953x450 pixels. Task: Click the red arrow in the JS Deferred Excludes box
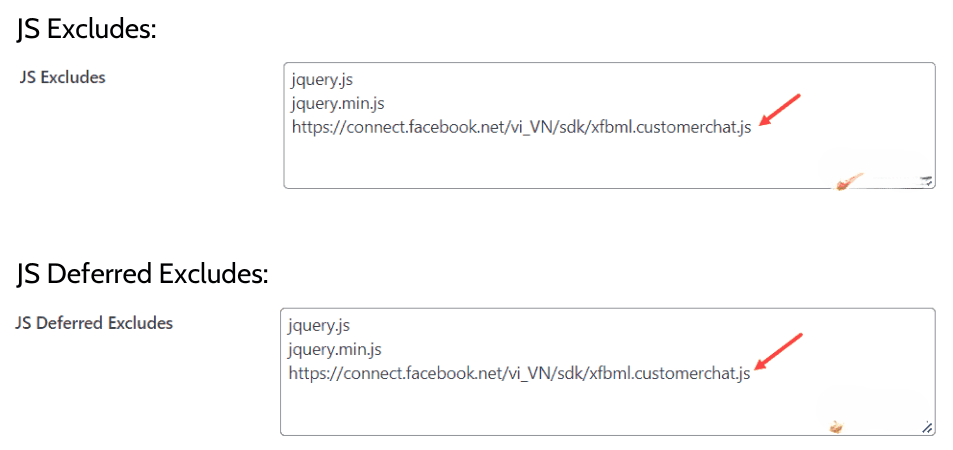pos(780,354)
